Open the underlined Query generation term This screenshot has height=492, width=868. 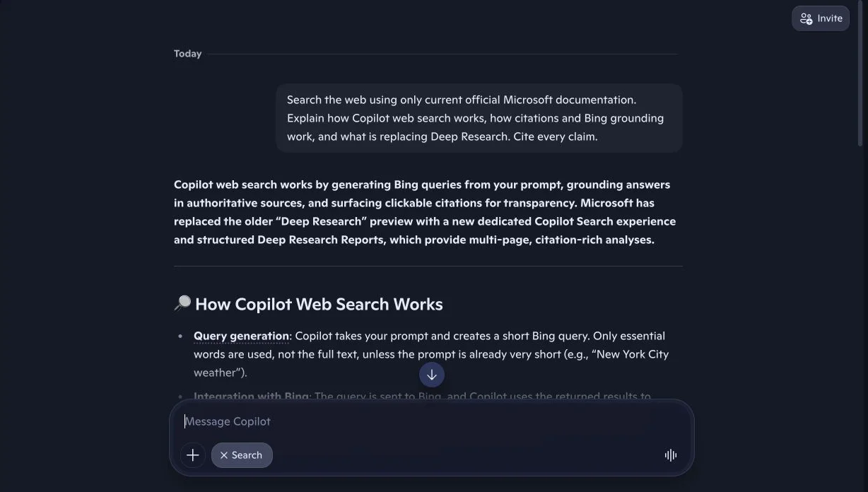tap(241, 336)
